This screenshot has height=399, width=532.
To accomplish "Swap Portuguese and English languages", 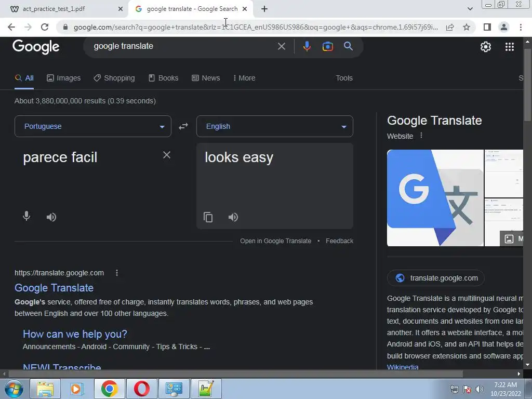I will tap(183, 126).
